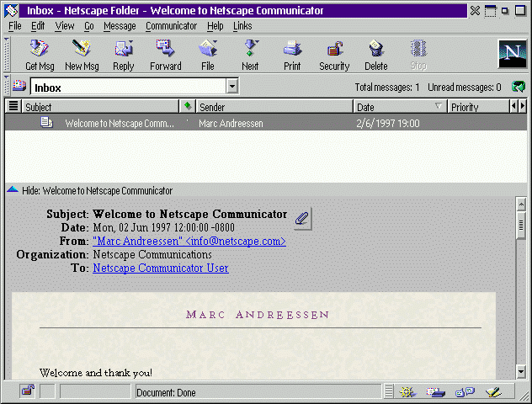Click the sender Marc Andreessen in list
The image size is (532, 404).
(x=231, y=123)
